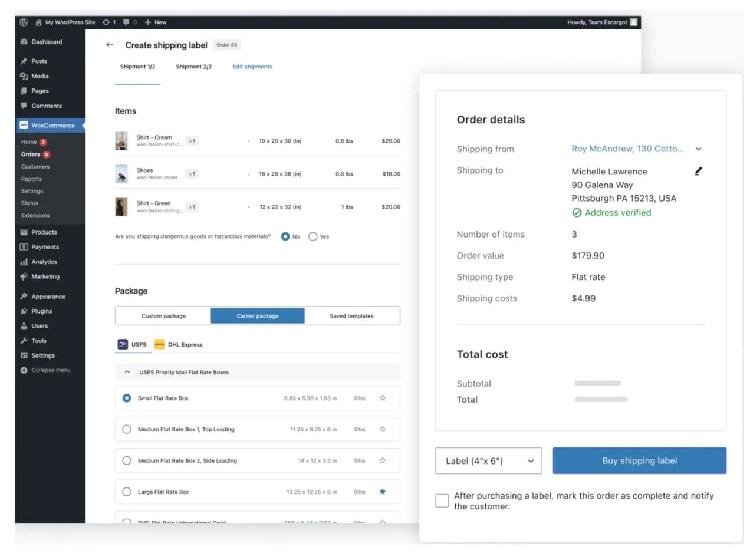This screenshot has height=560, width=750.
Task: Select Large Flat Rate Box radio
Action: tap(127, 492)
